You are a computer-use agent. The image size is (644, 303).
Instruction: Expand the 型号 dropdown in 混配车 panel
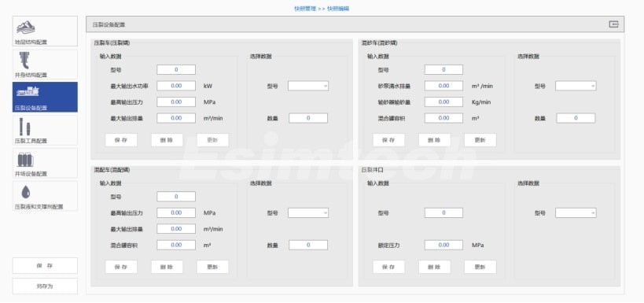pyautogui.click(x=308, y=213)
